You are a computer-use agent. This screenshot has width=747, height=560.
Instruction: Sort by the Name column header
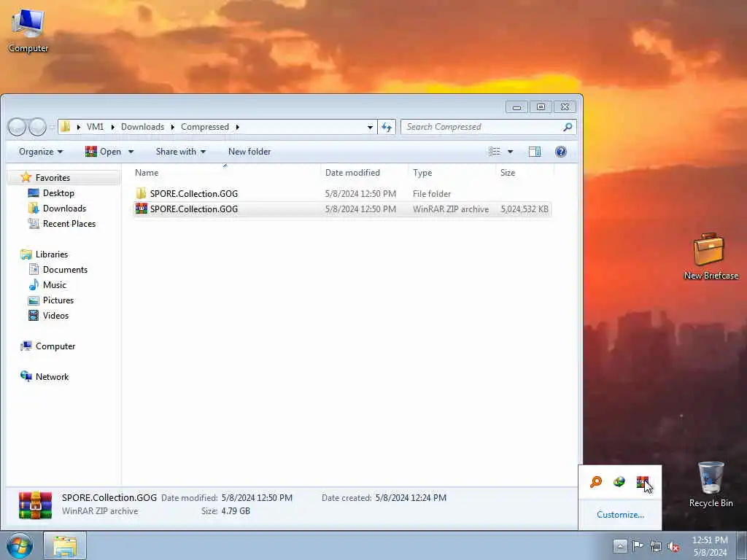coord(225,172)
